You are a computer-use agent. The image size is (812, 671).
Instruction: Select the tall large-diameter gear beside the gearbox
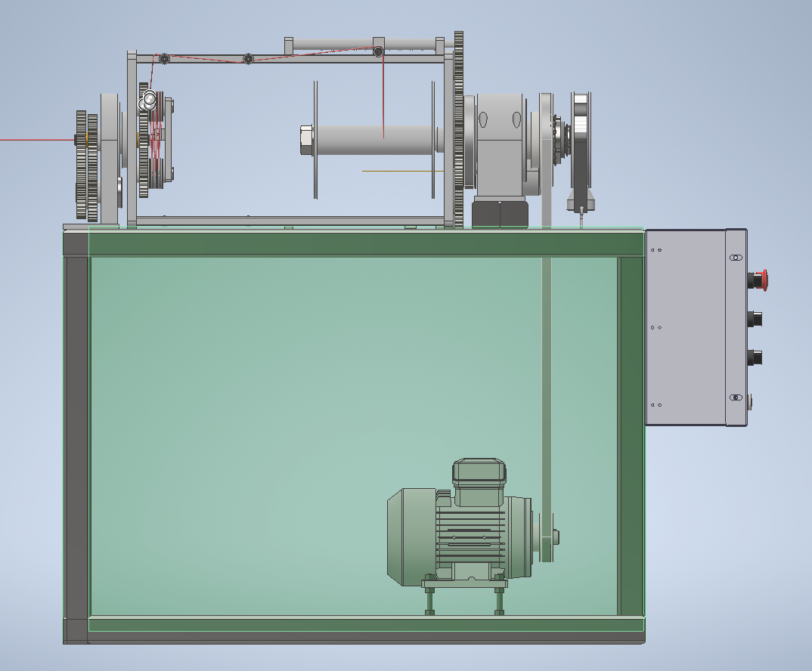(x=459, y=129)
